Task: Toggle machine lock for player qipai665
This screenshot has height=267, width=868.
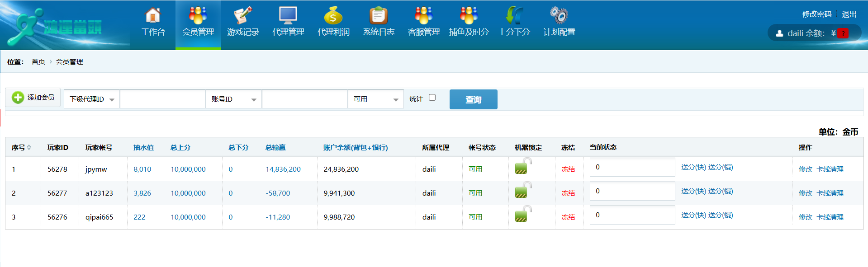Action: click(522, 215)
